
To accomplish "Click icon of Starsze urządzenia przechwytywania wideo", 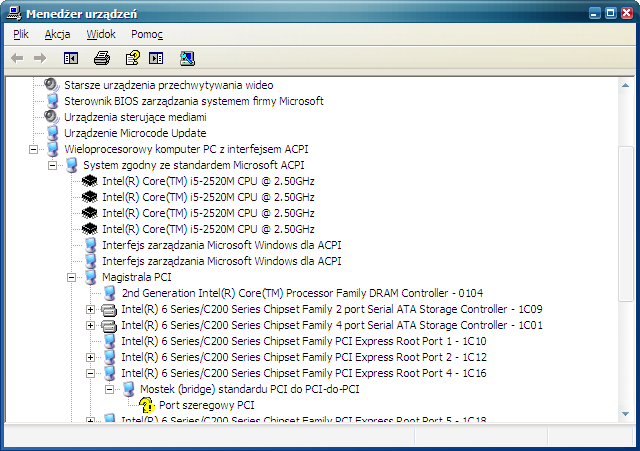I will (x=52, y=85).
